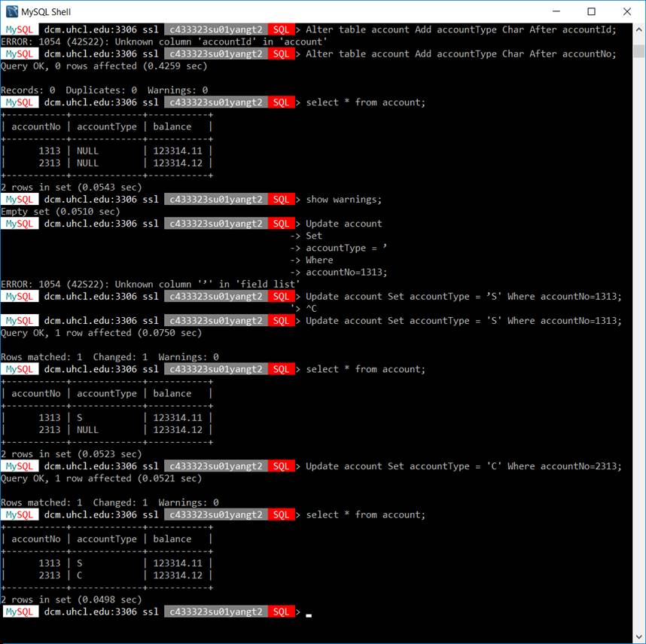
Task: Click "Empty set (0.0510 sec)" line
Action: tap(60, 212)
